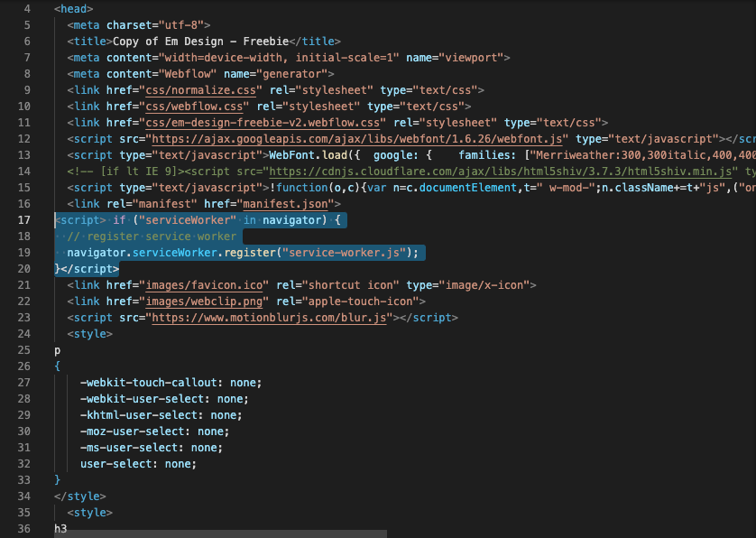The width and height of the screenshot is (756, 538).
Task: Click the "register" method call on line 19
Action: click(x=250, y=253)
